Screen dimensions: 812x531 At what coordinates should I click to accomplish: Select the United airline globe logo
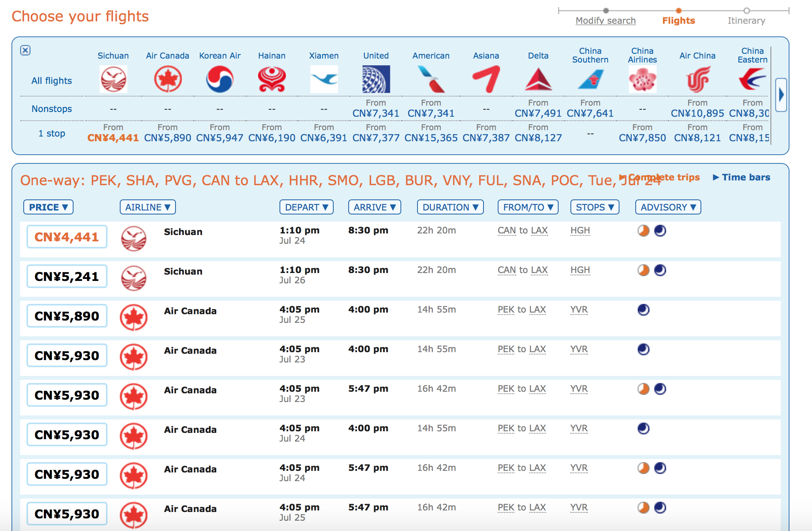pos(376,79)
